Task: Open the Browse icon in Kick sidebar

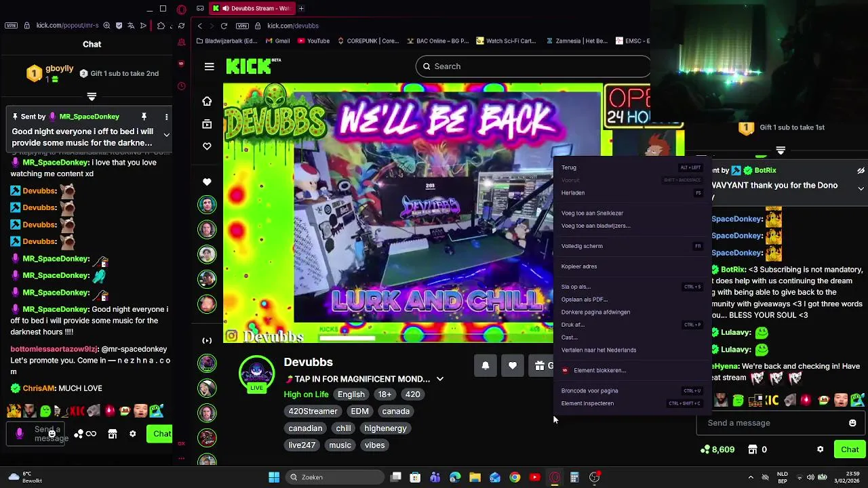Action: pyautogui.click(x=207, y=124)
